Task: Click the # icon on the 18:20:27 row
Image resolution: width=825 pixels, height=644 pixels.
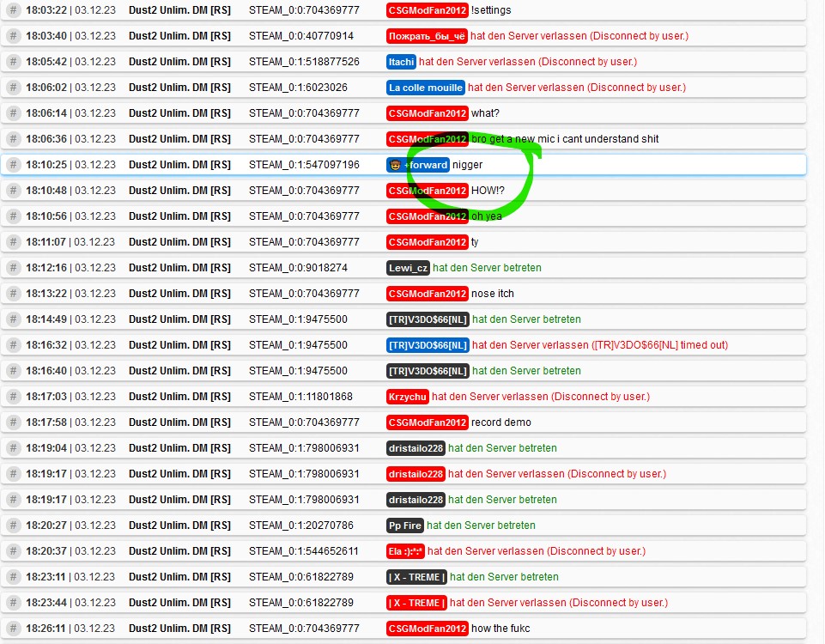Action: click(13, 526)
